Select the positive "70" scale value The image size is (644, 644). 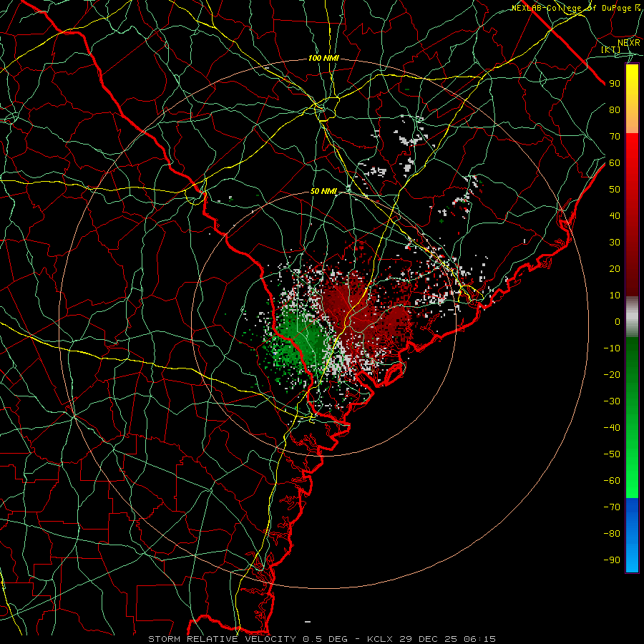615,137
